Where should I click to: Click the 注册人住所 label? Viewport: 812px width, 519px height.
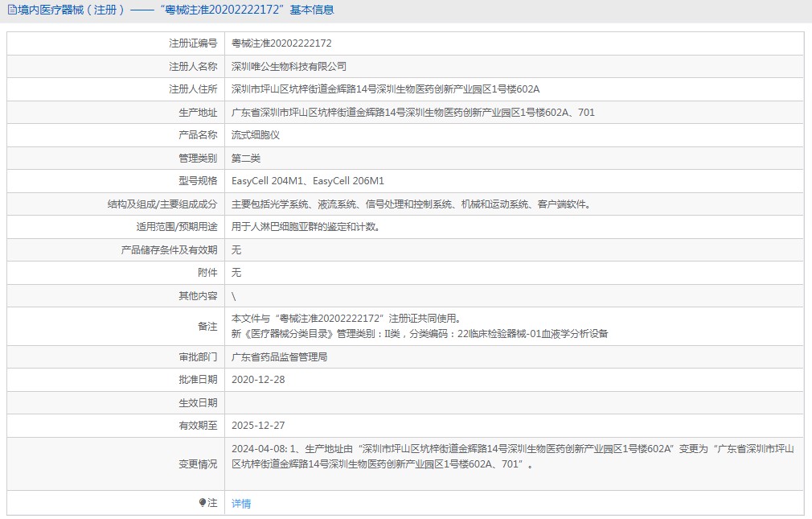(x=193, y=89)
